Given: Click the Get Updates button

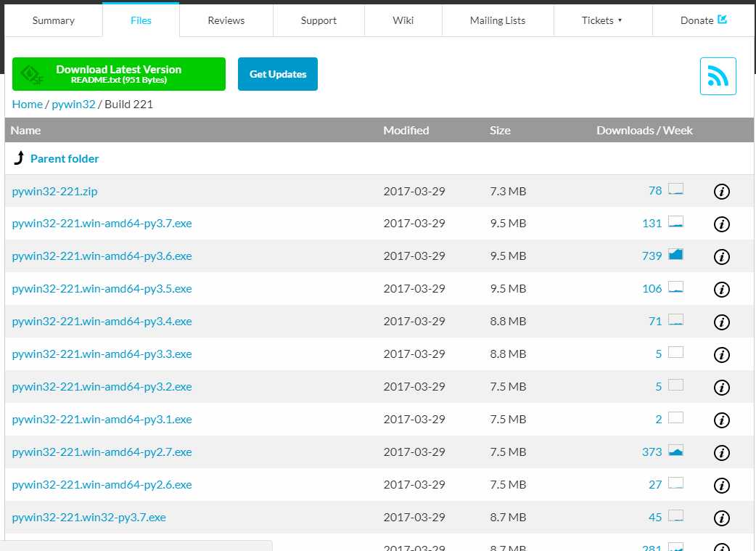Looking at the screenshot, I should coord(278,74).
